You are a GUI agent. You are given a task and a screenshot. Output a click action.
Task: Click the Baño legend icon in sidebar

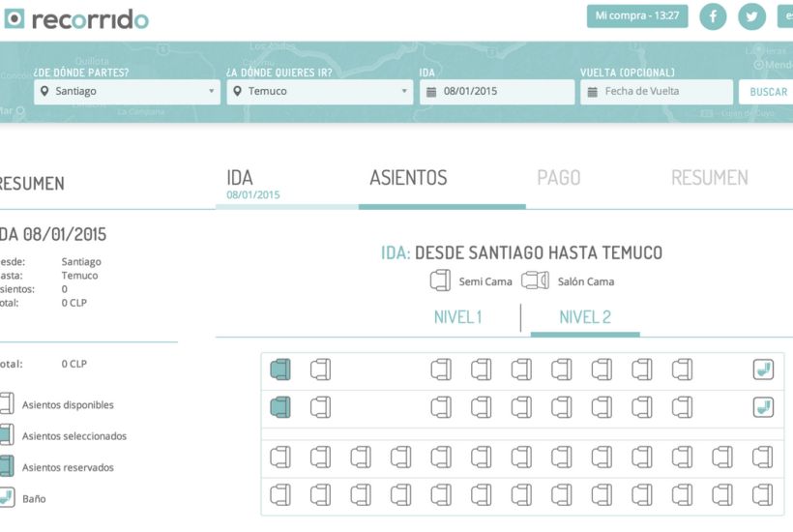7,497
